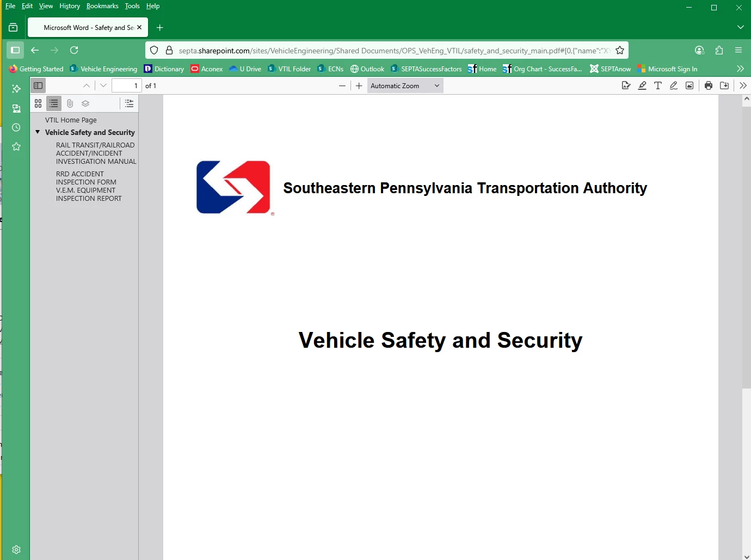Open the Firefox account menu
Image resolution: width=751 pixels, height=560 pixels.
(x=699, y=50)
